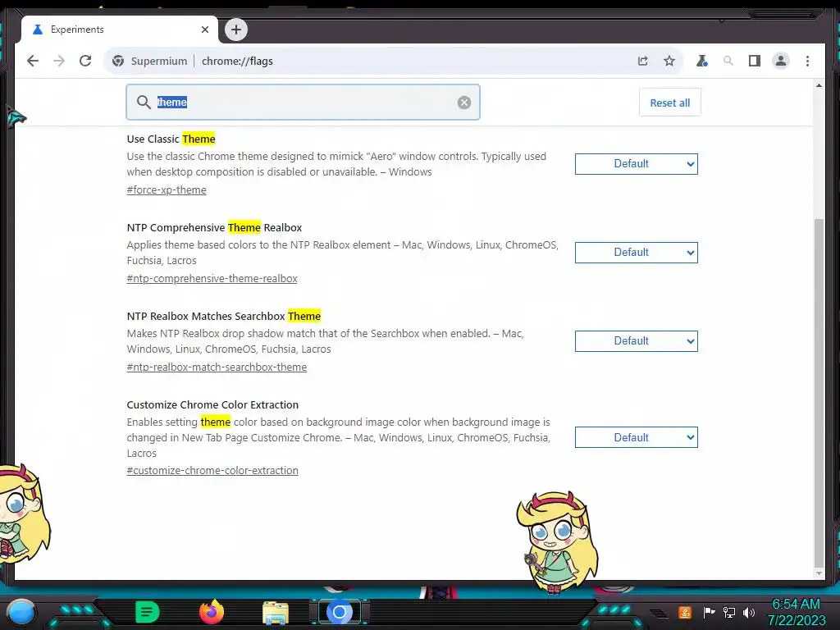
Task: Open the Windows Start orb
Action: point(21,612)
